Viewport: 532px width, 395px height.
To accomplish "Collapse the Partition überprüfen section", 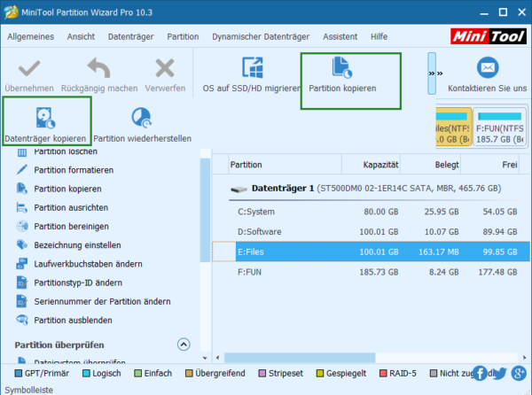I will pyautogui.click(x=184, y=345).
